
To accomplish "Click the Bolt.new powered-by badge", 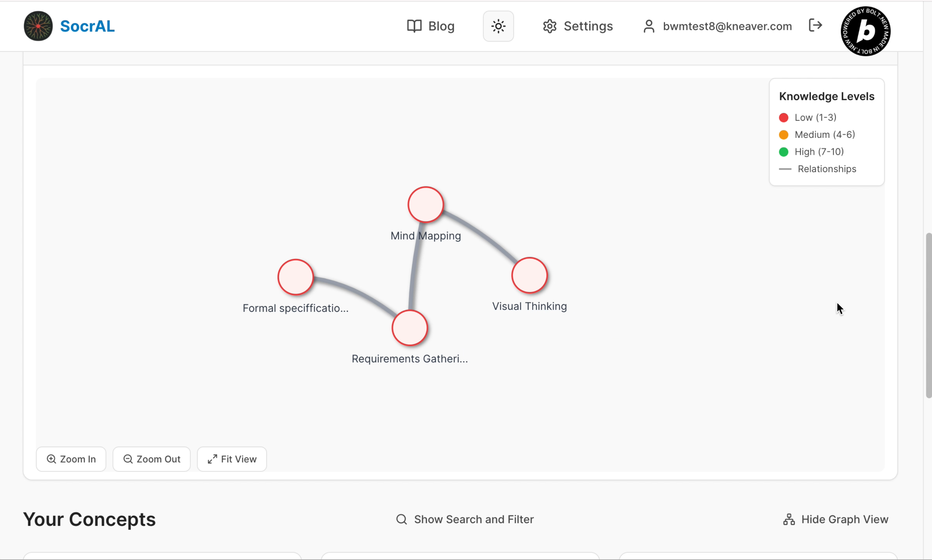I will (x=866, y=31).
